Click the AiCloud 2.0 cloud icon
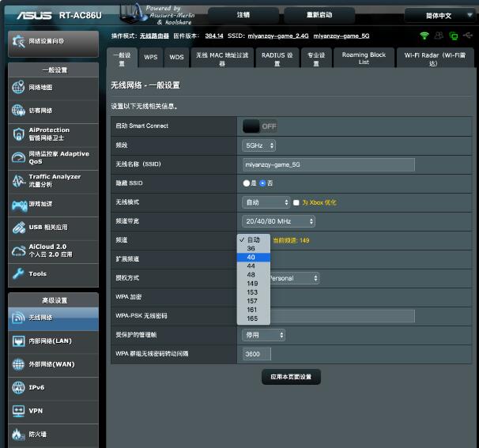This screenshot has width=479, height=448. (18, 250)
